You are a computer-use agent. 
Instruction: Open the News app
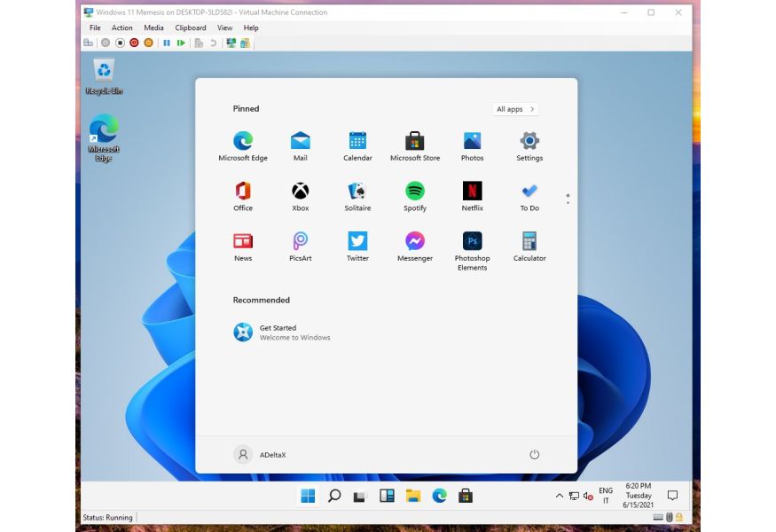(243, 246)
